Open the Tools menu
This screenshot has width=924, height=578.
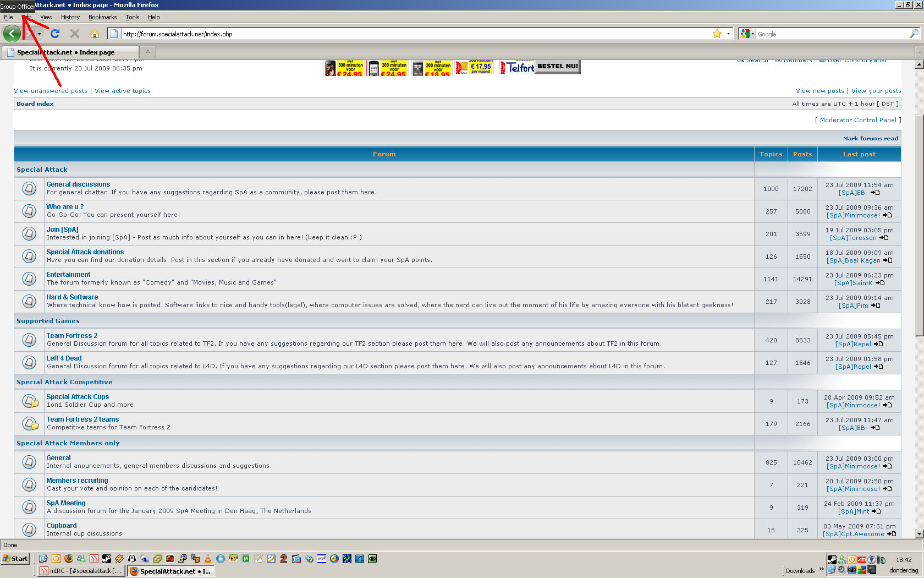pyautogui.click(x=133, y=17)
